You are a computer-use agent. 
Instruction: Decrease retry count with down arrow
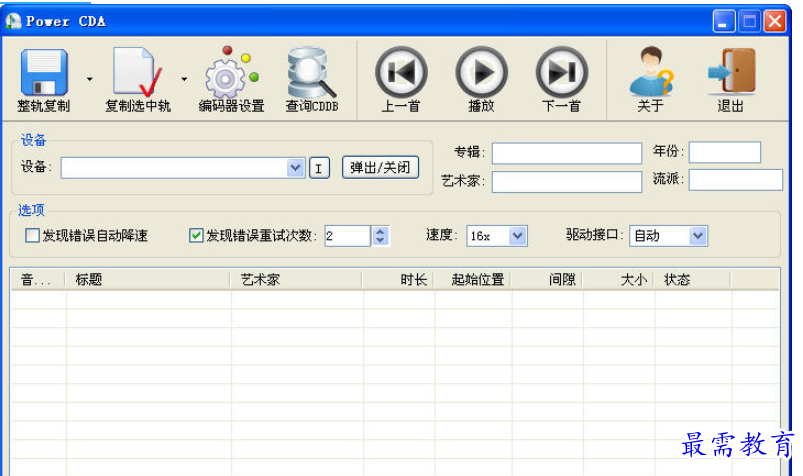pyautogui.click(x=380, y=241)
